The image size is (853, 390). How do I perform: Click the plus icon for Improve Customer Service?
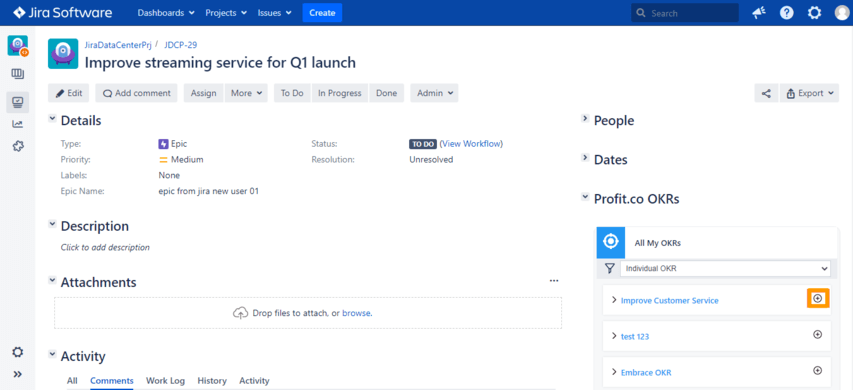pos(817,299)
